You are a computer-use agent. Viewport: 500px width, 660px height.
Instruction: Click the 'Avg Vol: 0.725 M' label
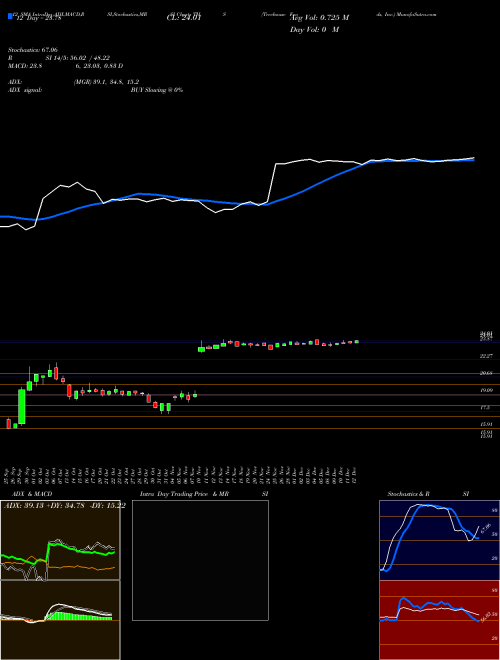[320, 18]
